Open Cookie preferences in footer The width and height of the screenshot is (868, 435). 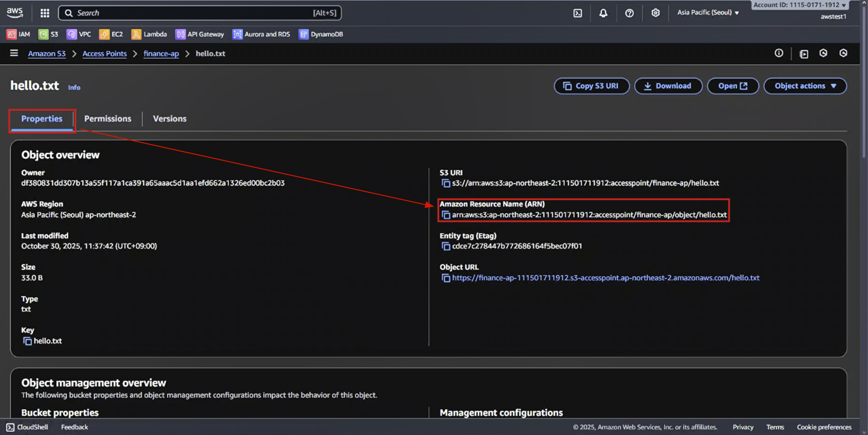point(824,427)
